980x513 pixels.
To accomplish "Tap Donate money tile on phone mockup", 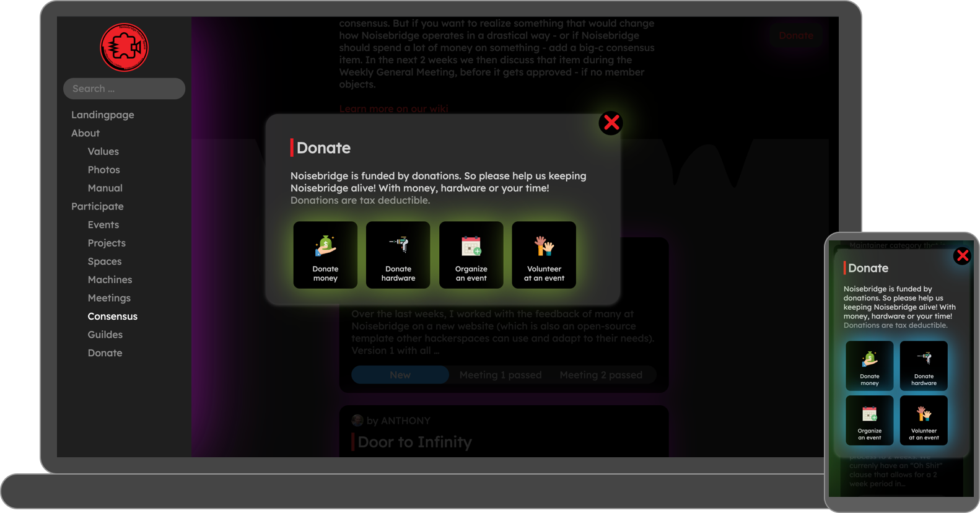I will click(x=870, y=366).
